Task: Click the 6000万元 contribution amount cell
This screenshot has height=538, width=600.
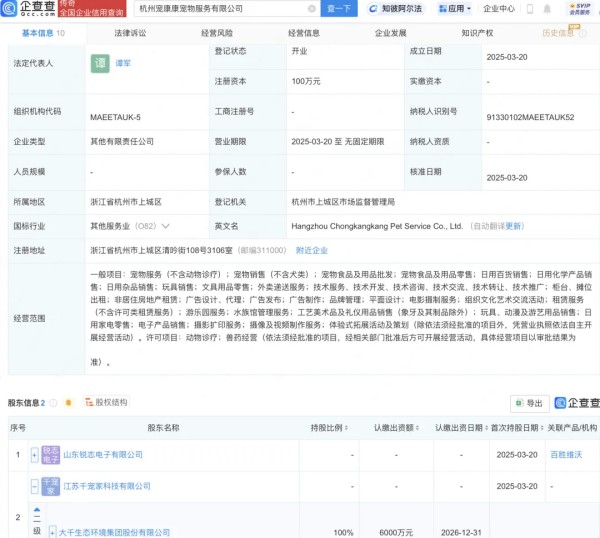Action: click(x=396, y=533)
